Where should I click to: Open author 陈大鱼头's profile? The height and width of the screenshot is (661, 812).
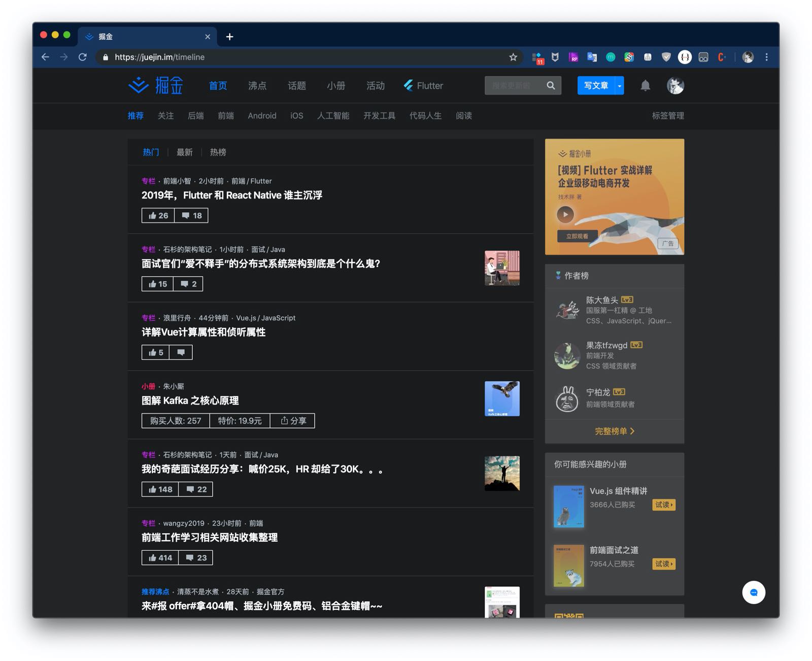point(602,300)
